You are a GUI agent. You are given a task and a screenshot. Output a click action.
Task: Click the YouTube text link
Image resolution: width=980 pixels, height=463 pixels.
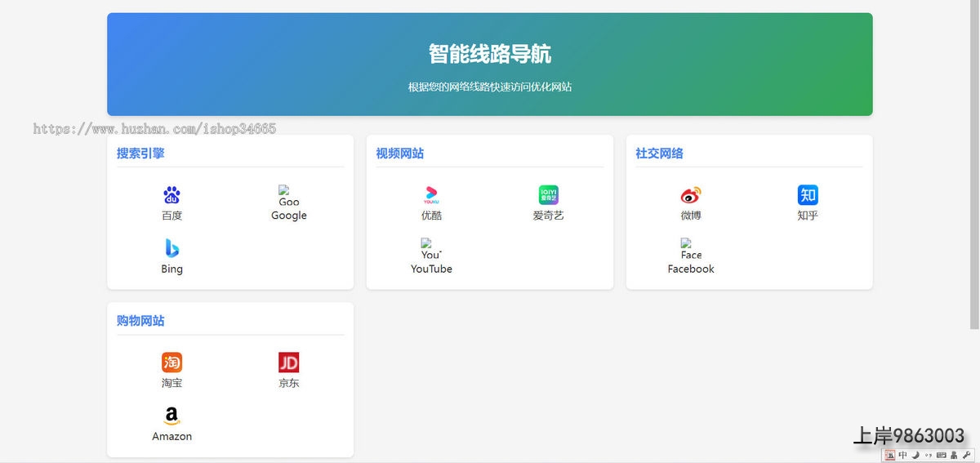point(431,269)
